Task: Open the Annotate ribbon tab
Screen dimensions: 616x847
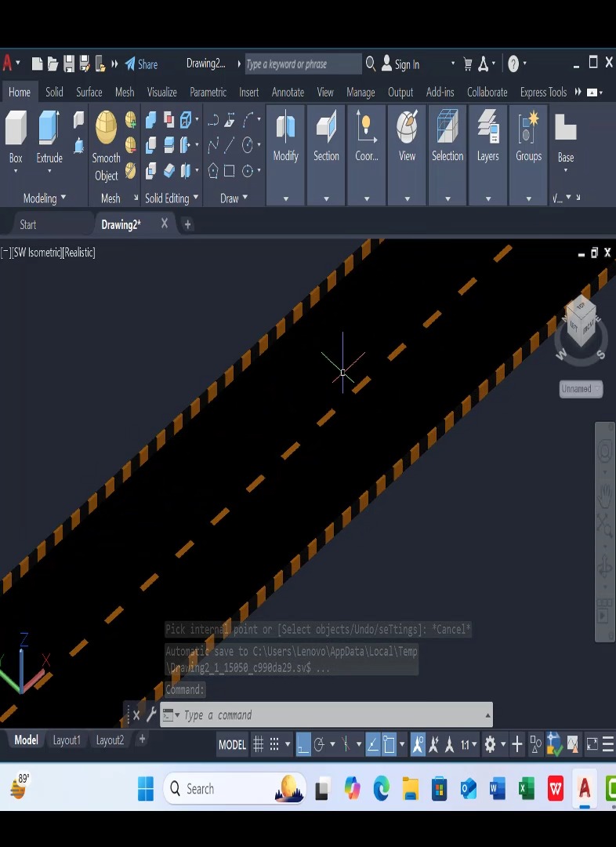Action: [x=288, y=93]
